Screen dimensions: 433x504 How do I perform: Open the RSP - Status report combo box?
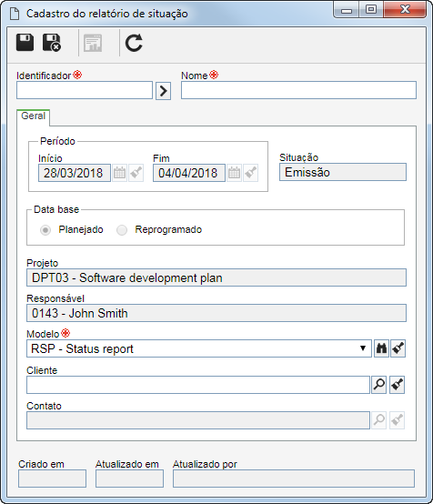pos(199,348)
